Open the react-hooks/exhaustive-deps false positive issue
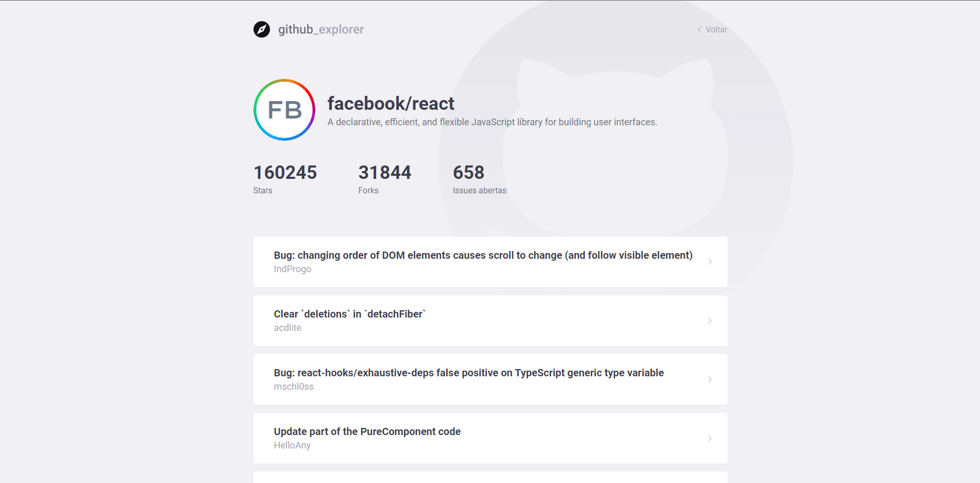The width and height of the screenshot is (980, 483). click(x=468, y=373)
